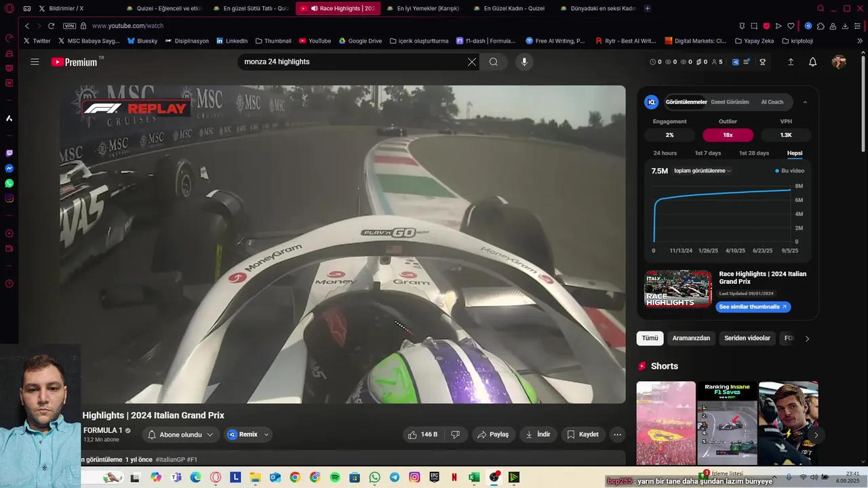Save video with Kaydet button
868x488 pixels.
pos(583,434)
